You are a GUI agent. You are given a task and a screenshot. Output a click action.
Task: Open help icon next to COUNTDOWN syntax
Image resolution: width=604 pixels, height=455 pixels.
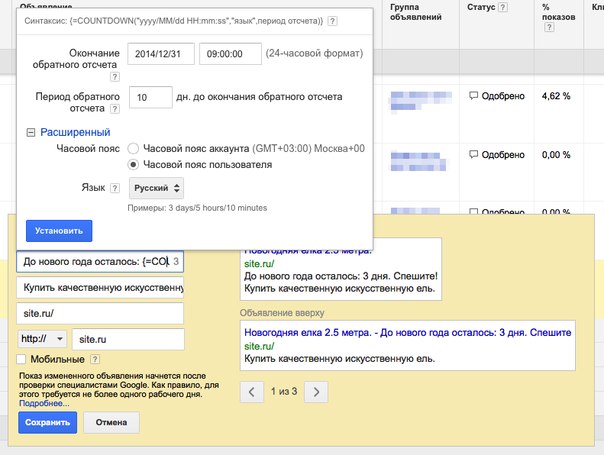tap(332, 21)
